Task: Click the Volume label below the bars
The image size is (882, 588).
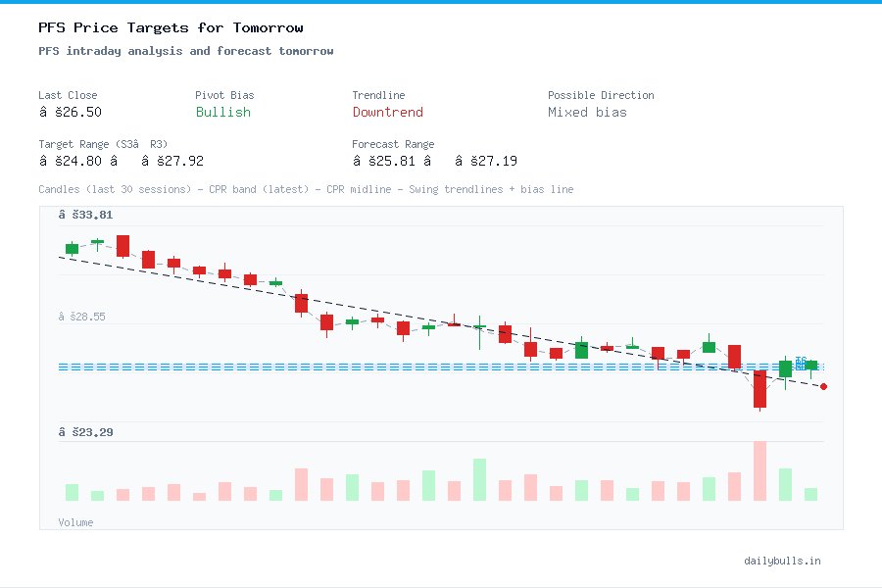Action: pyautogui.click(x=75, y=522)
